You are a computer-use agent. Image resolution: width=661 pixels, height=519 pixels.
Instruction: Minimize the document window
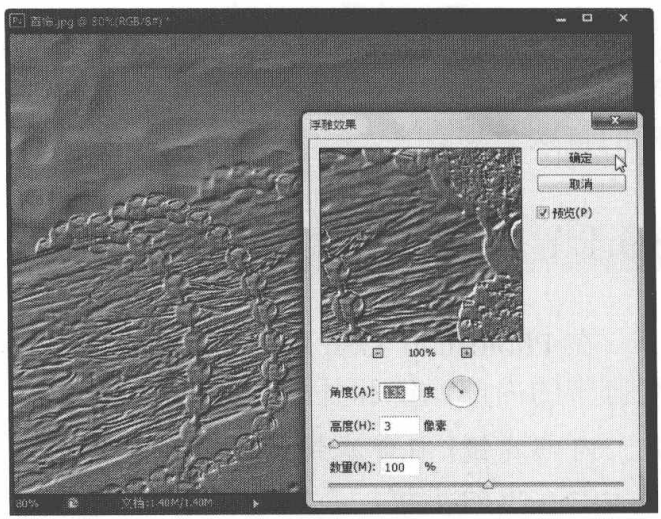coord(561,19)
